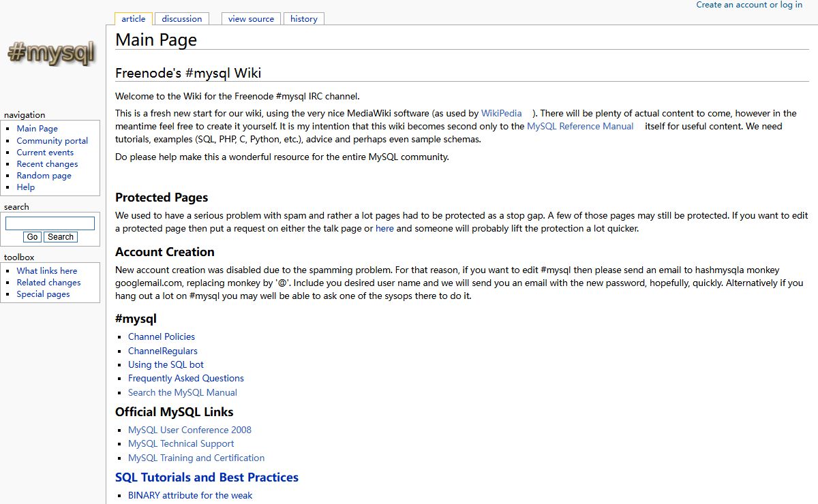
Task: Open Related changes in toolbox
Action: click(48, 283)
